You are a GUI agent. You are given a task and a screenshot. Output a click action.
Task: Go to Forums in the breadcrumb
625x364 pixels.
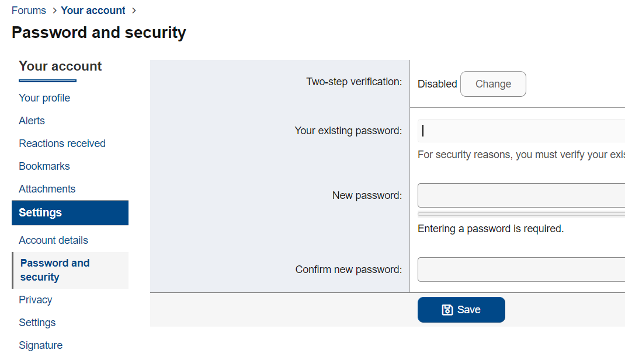tap(29, 10)
